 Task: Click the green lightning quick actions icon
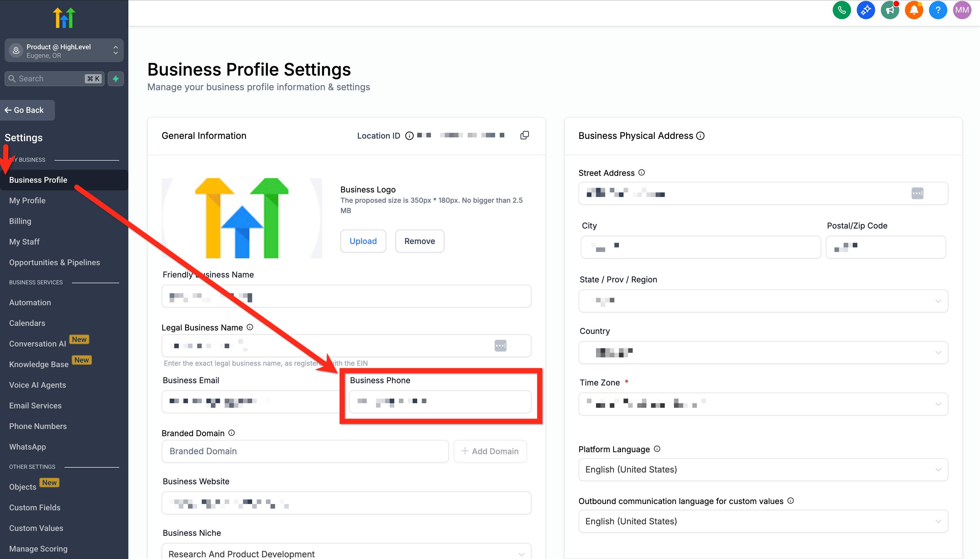(x=116, y=79)
